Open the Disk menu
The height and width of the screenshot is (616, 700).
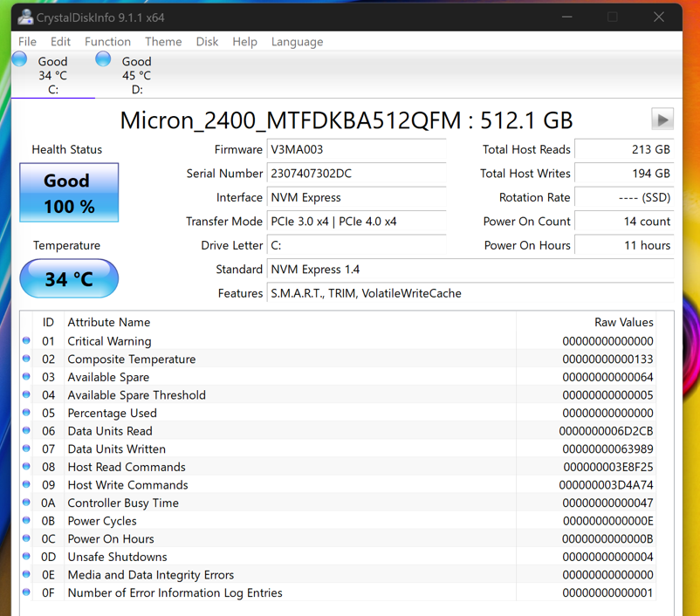click(x=207, y=42)
